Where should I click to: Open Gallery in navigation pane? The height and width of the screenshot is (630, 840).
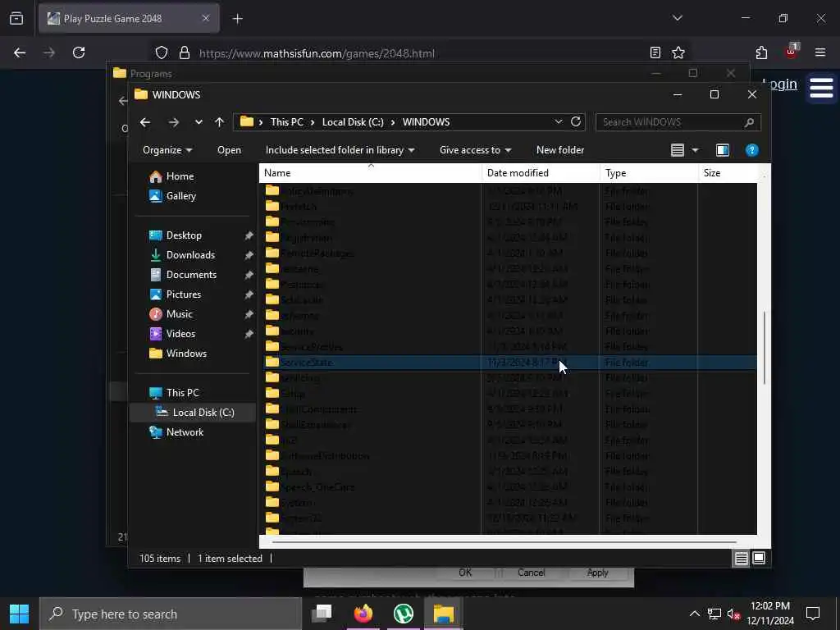click(x=180, y=196)
